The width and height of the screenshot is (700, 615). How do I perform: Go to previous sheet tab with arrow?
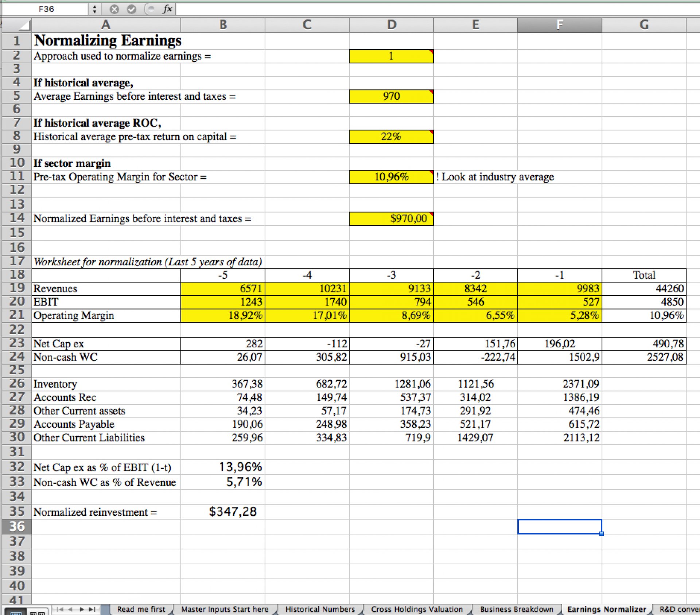pyautogui.click(x=71, y=609)
